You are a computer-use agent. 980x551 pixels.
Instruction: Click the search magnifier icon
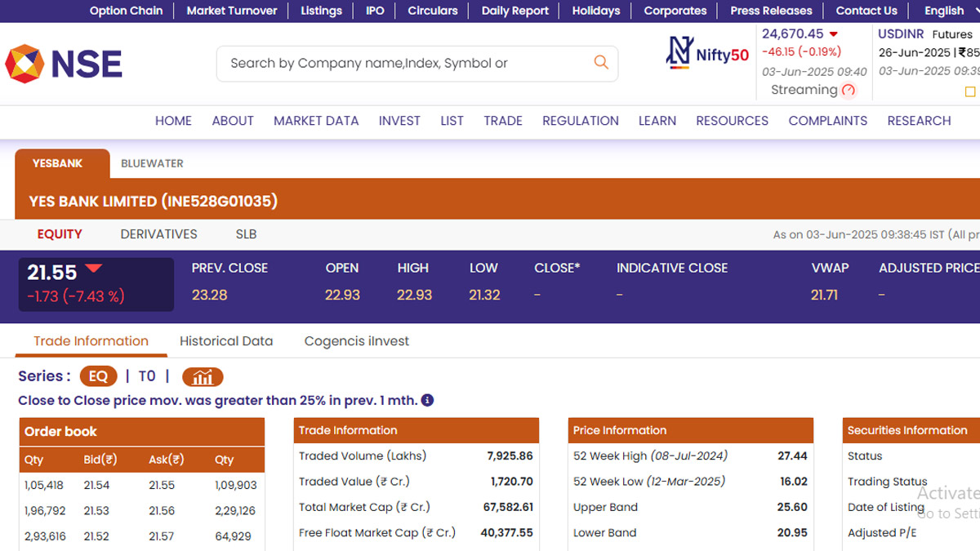pos(601,63)
